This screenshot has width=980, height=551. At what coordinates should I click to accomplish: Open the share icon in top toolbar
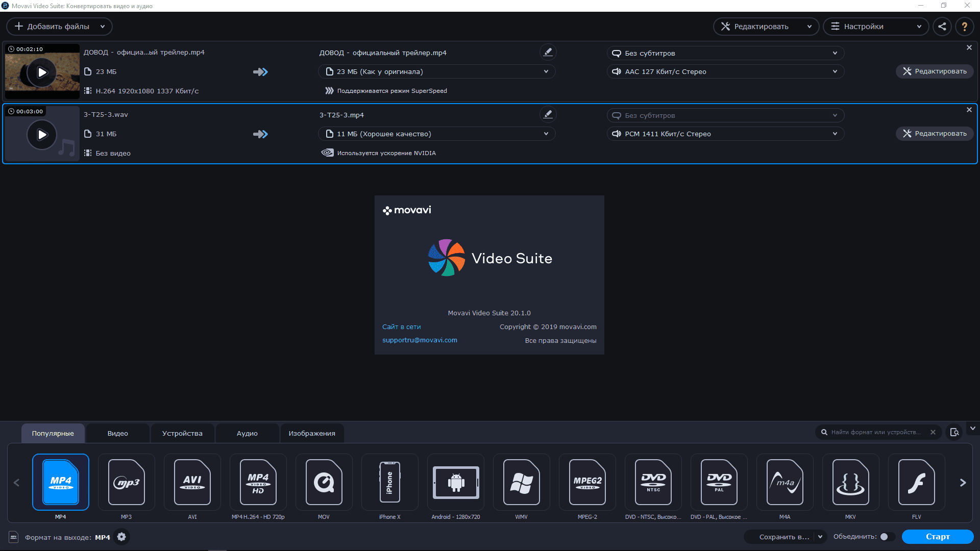coord(942,27)
